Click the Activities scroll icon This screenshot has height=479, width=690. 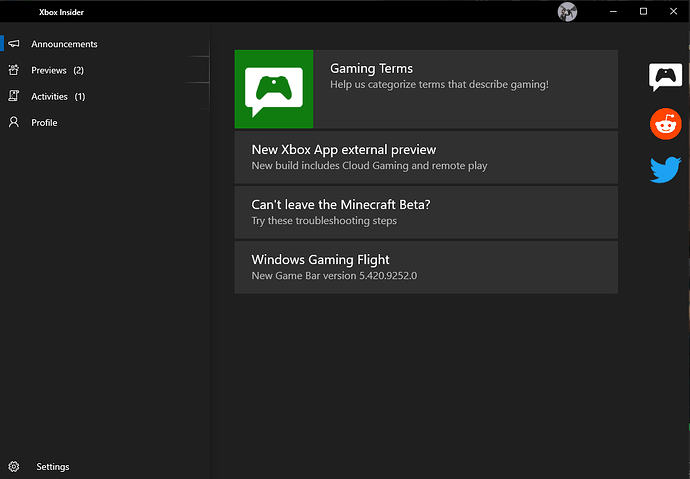point(14,96)
